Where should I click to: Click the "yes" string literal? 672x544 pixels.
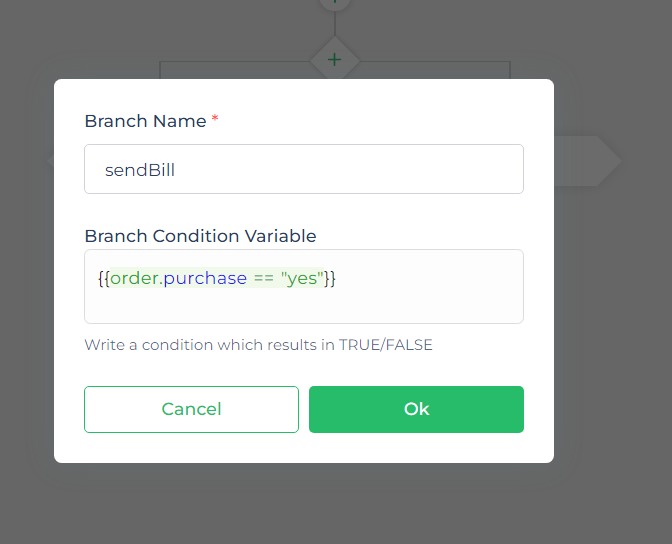pos(302,279)
